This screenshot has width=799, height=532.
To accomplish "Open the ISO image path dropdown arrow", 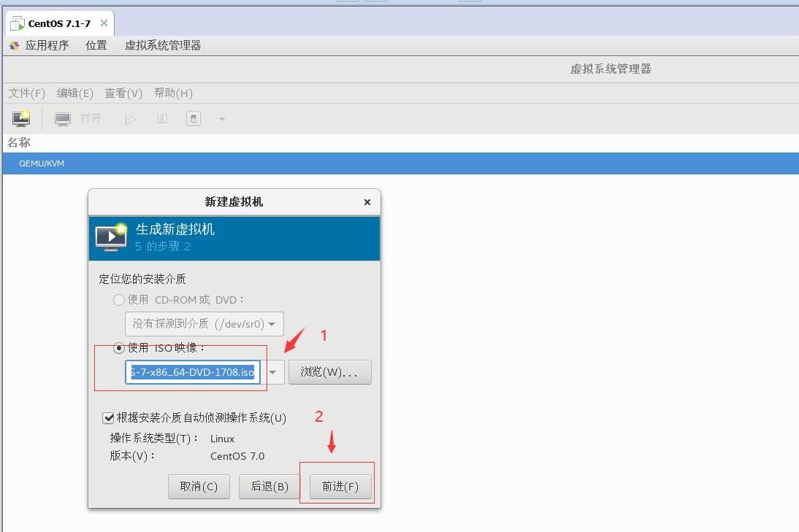I will tap(272, 372).
